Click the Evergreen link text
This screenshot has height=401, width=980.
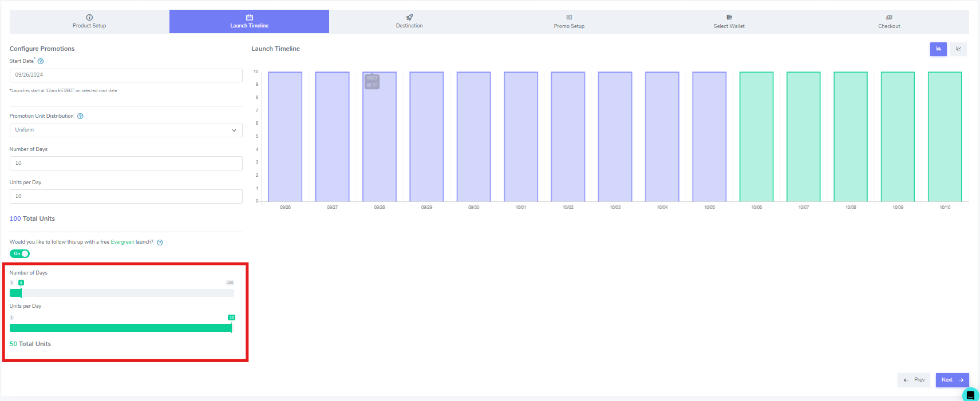(x=122, y=242)
